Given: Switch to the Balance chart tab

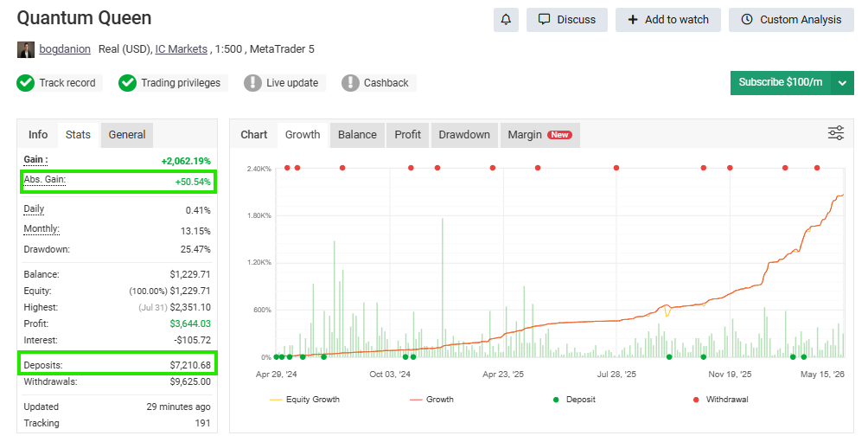Looking at the screenshot, I should 357,135.
